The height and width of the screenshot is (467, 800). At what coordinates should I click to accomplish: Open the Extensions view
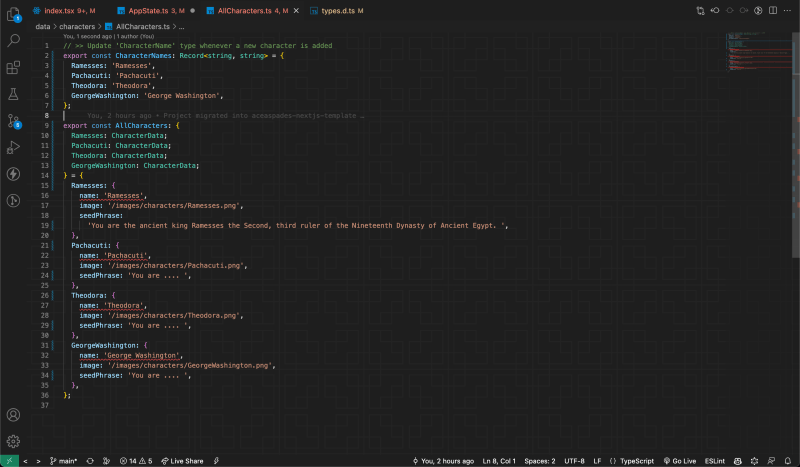(x=14, y=68)
